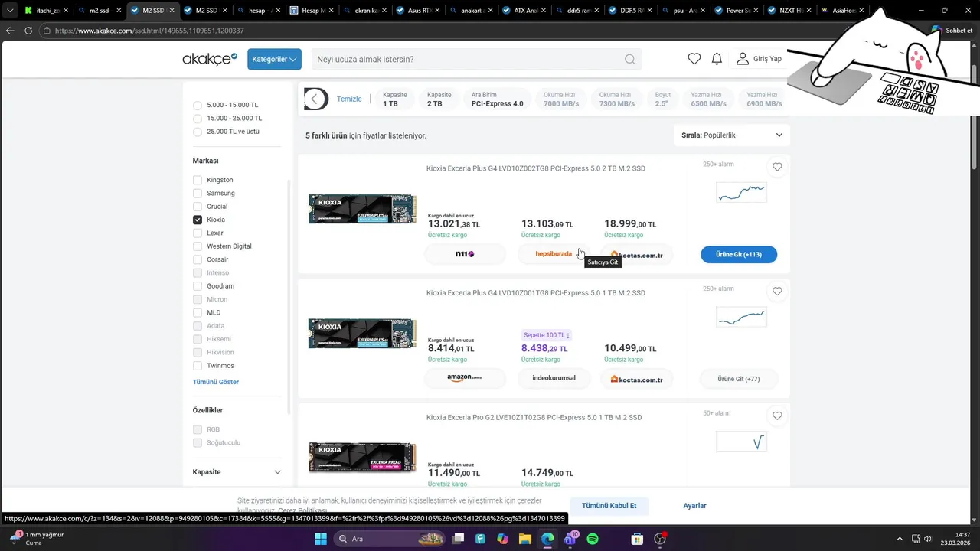Switch to the NZXT browser tab

tap(789, 11)
